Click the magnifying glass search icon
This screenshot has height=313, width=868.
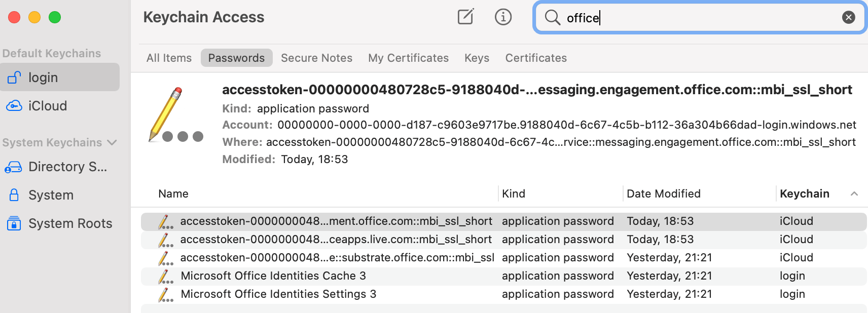[x=552, y=18]
